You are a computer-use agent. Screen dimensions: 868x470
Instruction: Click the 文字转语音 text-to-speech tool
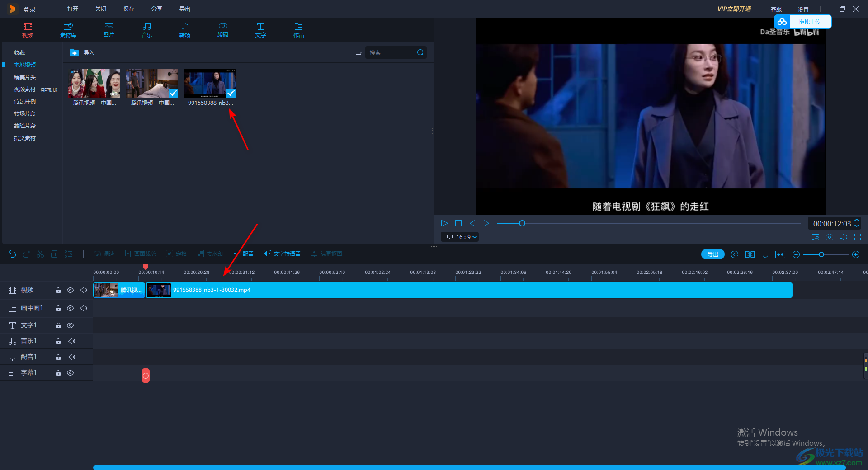coord(282,254)
